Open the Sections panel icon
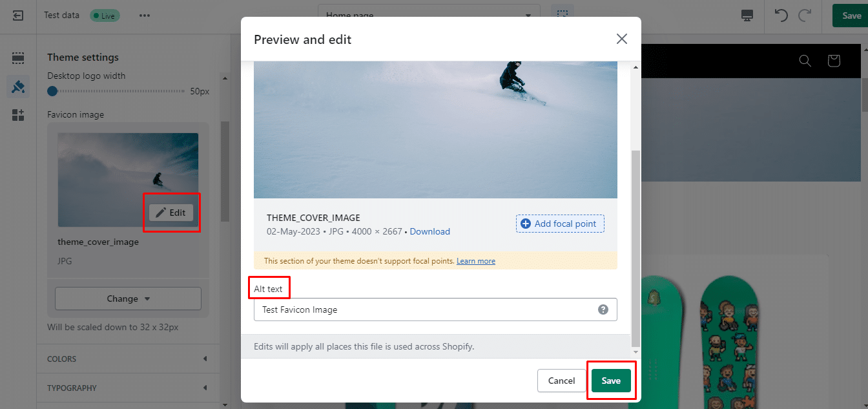Image resolution: width=868 pixels, height=409 pixels. (x=18, y=58)
